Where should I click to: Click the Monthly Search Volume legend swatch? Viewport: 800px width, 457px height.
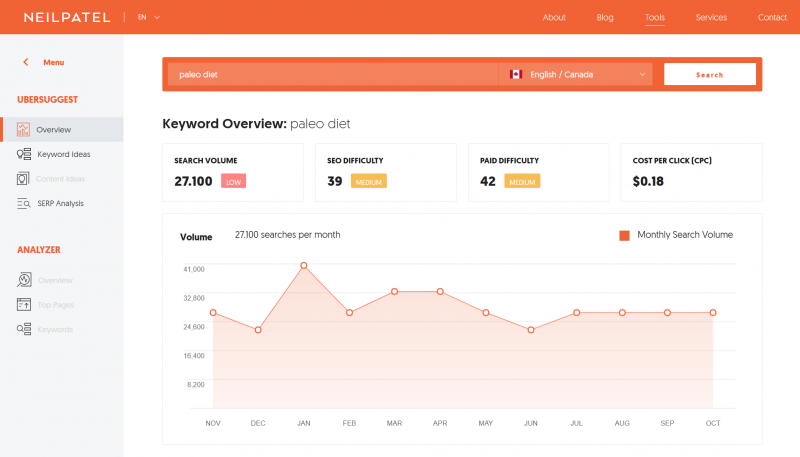coord(624,235)
